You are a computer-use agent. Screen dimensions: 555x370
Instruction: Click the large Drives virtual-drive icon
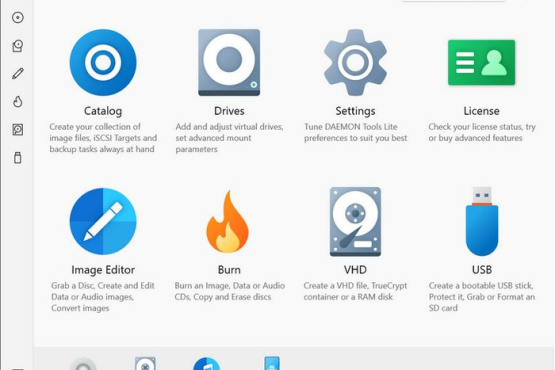(229, 62)
